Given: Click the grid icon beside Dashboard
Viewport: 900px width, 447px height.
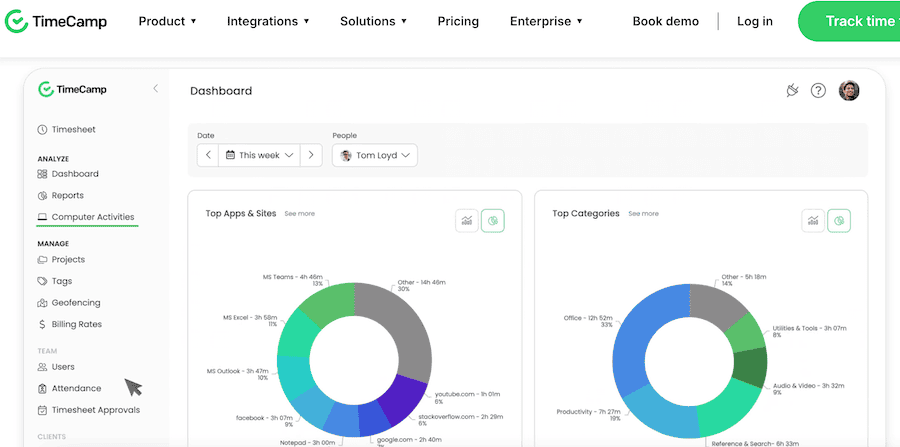Looking at the screenshot, I should tap(42, 174).
